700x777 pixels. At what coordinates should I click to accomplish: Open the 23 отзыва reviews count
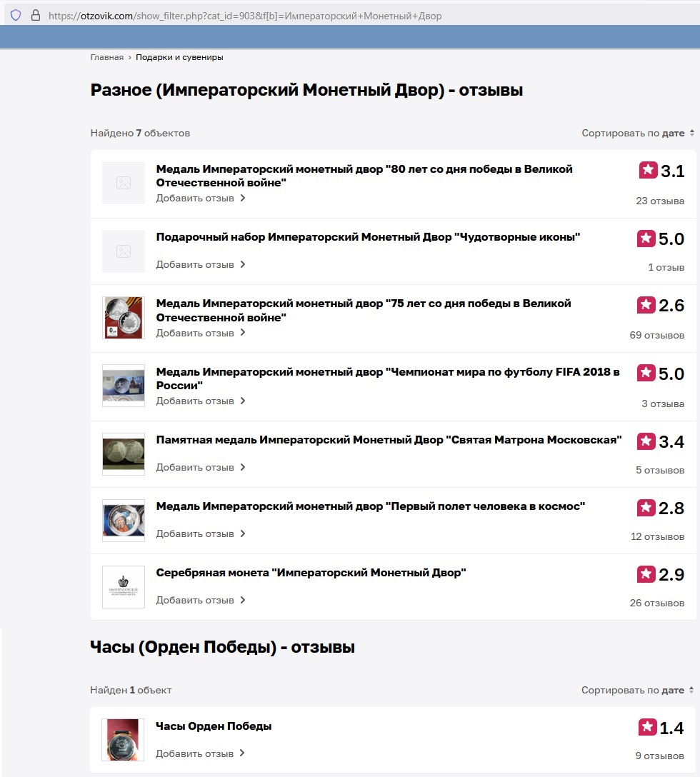660,201
